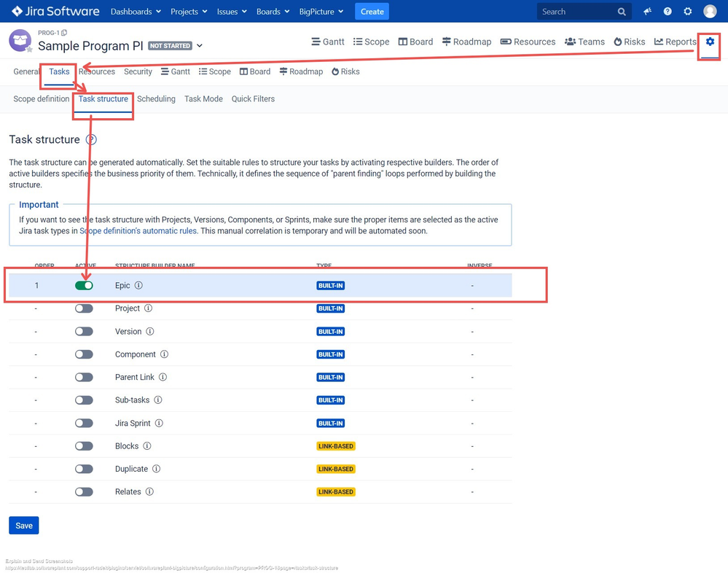Follow Scope definition's automatic rules link
The image size is (728, 576).
click(138, 231)
